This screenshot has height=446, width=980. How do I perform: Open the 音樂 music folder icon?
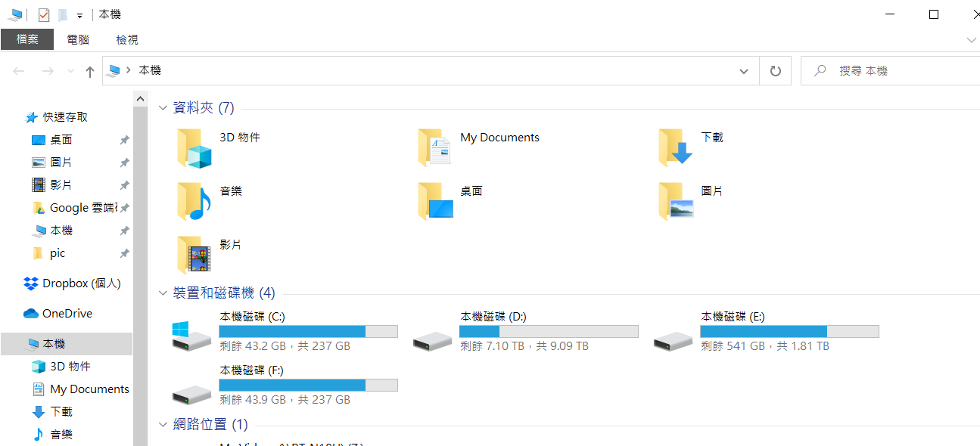[194, 201]
